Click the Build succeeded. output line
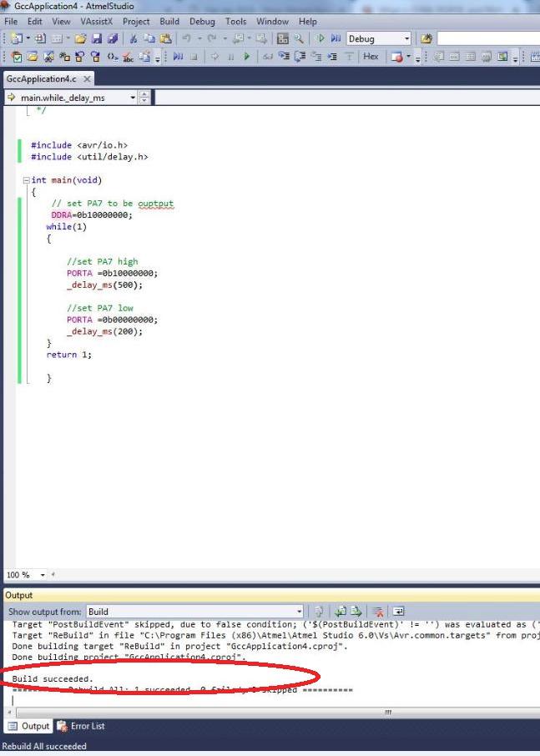The height and width of the screenshot is (756, 540). [x=53, y=679]
